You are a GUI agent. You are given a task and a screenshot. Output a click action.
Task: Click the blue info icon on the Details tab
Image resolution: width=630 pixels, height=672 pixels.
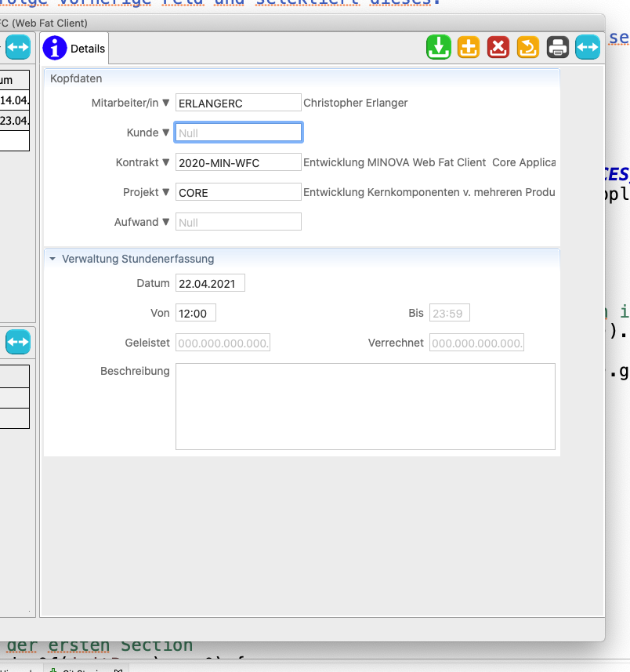[x=55, y=47]
